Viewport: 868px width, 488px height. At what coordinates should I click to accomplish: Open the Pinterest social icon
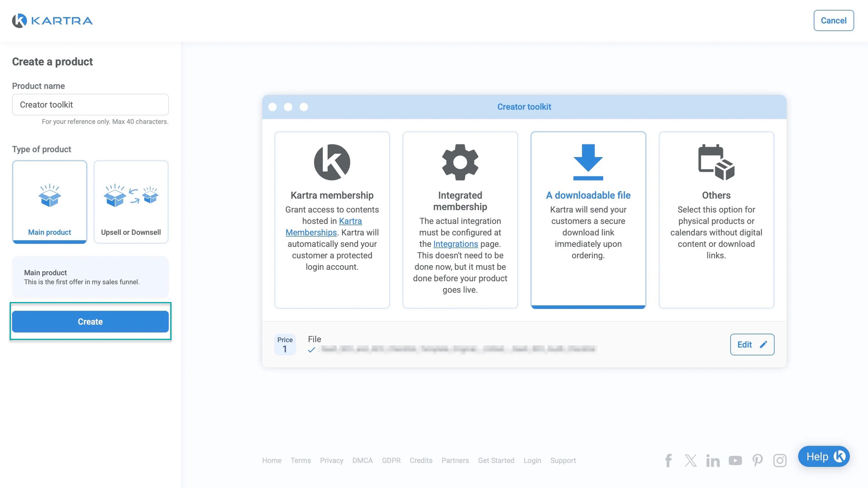758,461
